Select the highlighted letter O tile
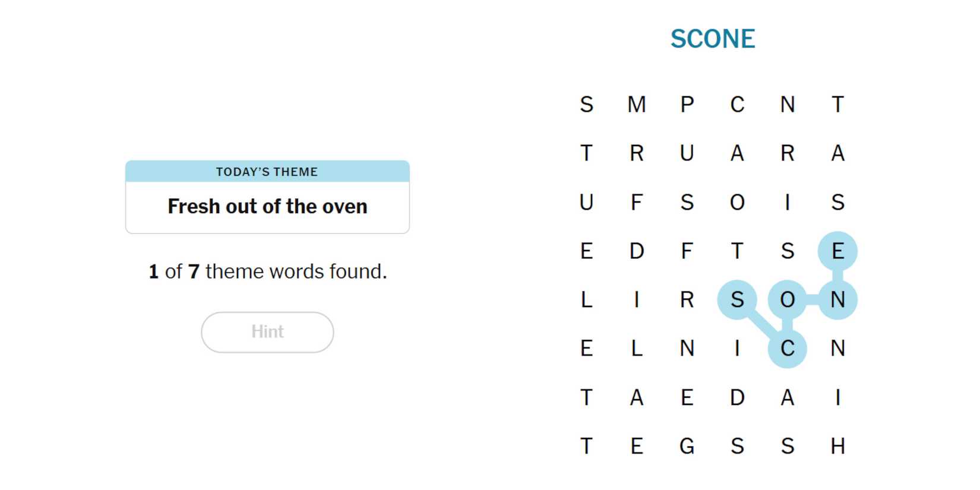Viewport: 980px width, 490px height. click(787, 300)
